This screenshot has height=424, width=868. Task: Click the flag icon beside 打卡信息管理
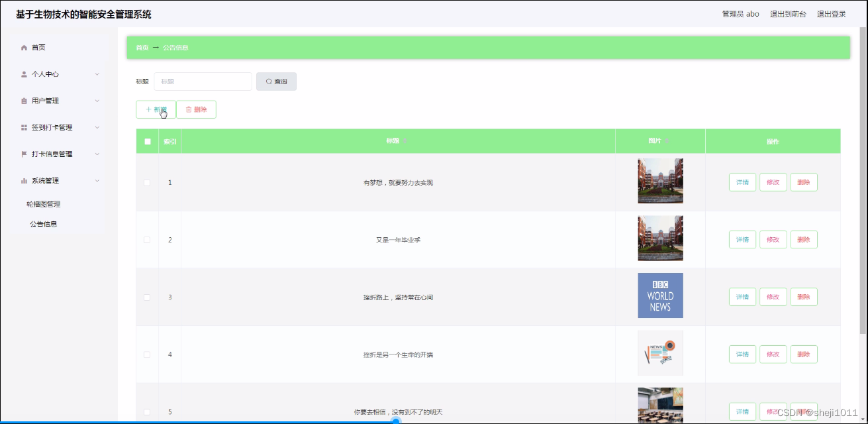24,154
